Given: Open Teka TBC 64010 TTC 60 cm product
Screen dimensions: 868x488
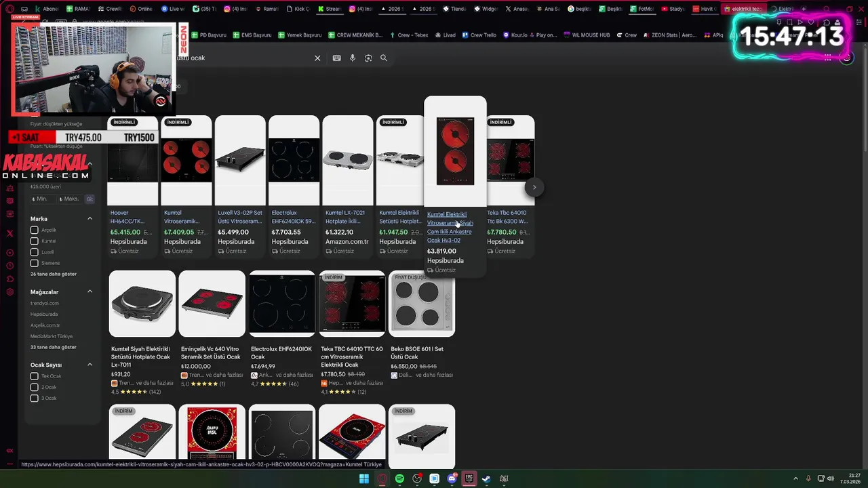Looking at the screenshot, I should 352,333.
